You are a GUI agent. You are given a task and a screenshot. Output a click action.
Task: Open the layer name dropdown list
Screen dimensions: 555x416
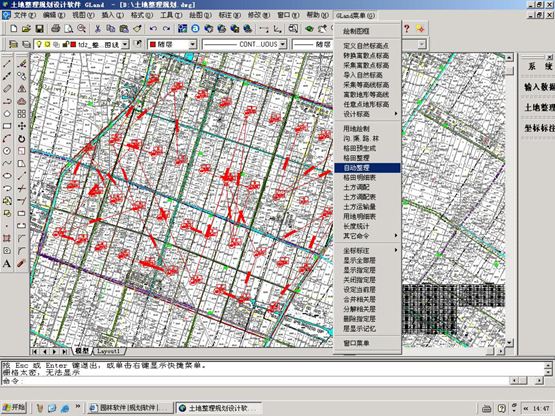click(125, 45)
